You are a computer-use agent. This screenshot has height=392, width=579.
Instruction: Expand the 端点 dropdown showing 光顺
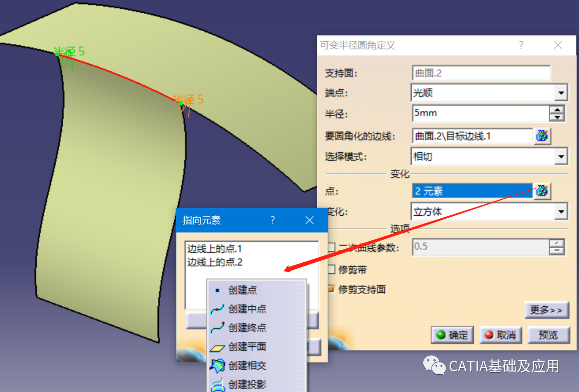561,93
